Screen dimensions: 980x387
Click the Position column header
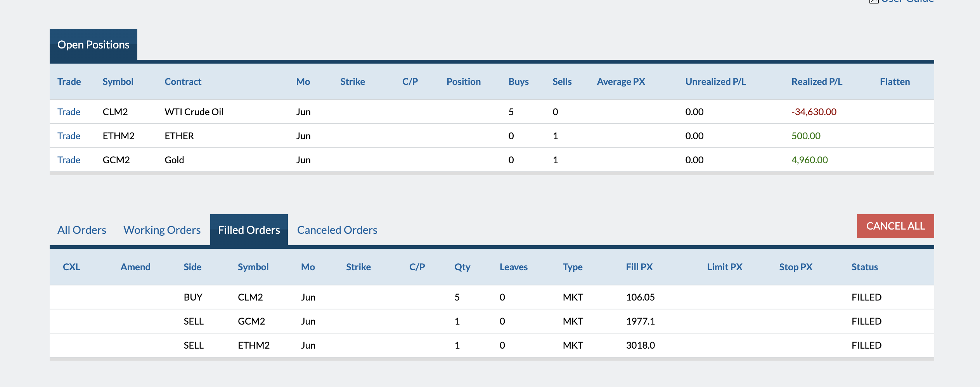464,81
